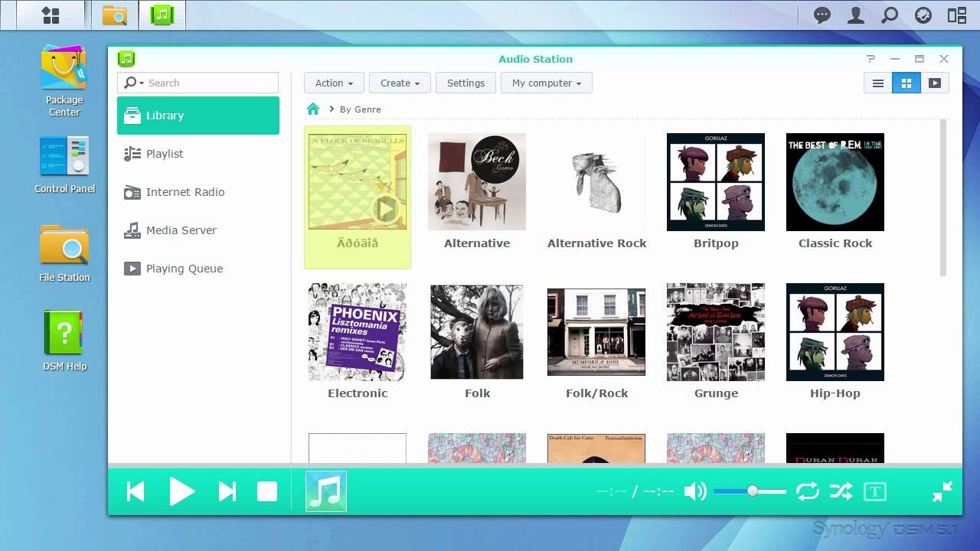Select Media Server in the sidebar
The height and width of the screenshot is (551, 980).
(x=198, y=230)
